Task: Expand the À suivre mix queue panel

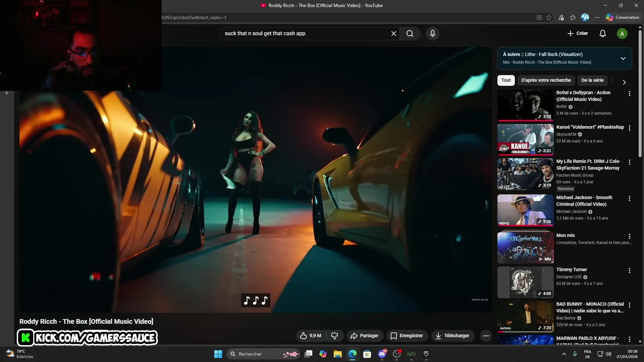Action: point(623,58)
